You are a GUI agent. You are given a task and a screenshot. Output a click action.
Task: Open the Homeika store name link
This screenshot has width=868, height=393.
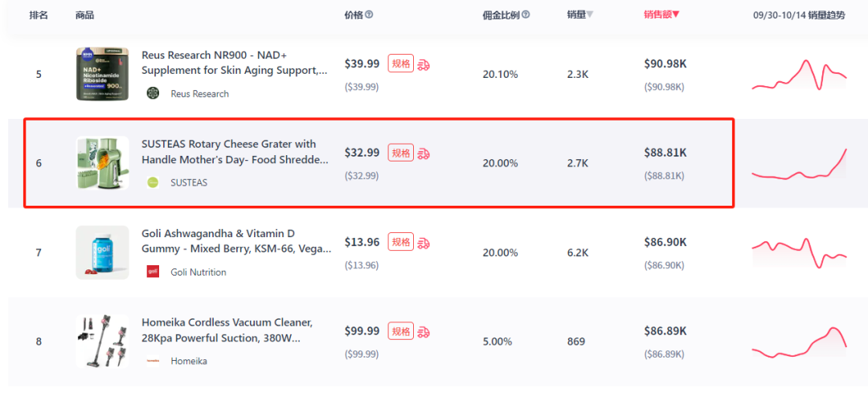click(x=189, y=361)
